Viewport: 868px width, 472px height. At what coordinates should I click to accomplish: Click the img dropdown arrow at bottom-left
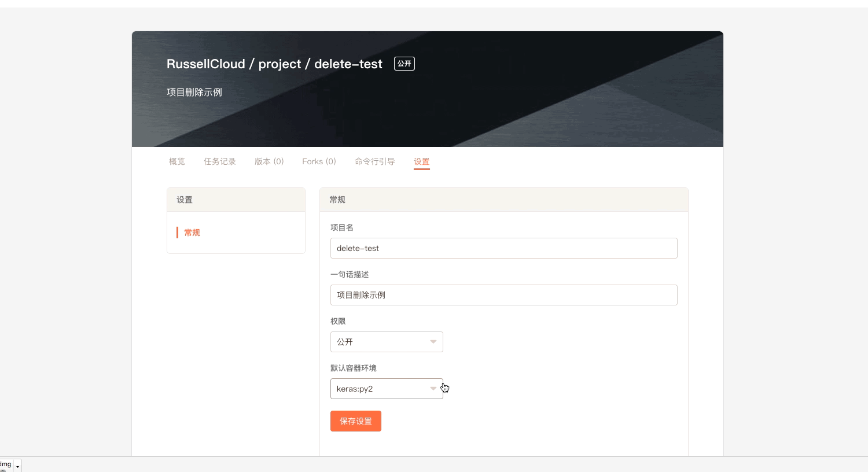point(17,466)
